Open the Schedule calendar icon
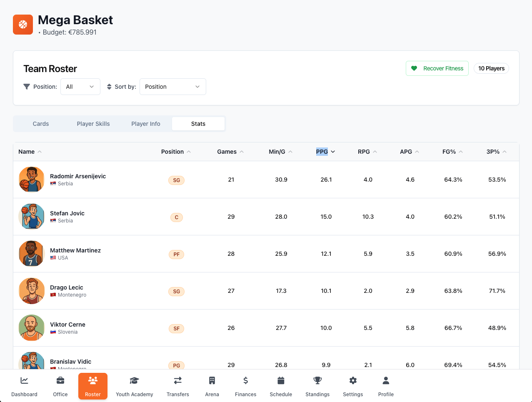532x402 pixels. point(281,380)
